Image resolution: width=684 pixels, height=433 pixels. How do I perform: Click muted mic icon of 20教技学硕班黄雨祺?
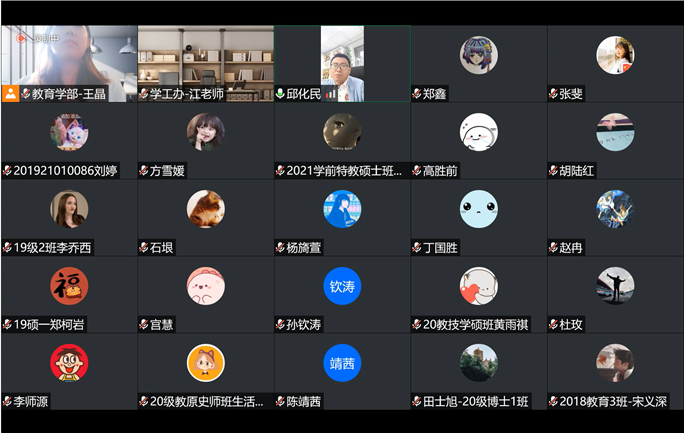(x=417, y=324)
